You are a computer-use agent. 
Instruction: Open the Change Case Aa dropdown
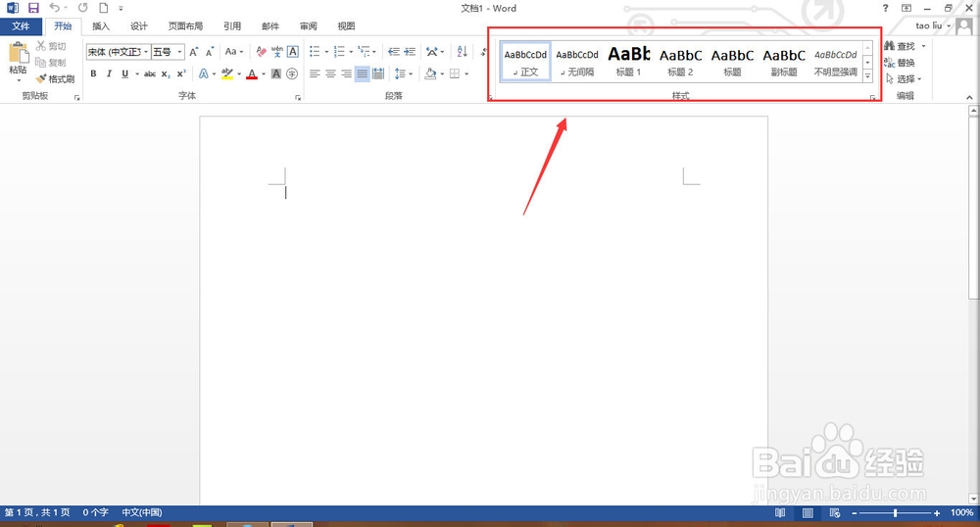(x=234, y=52)
